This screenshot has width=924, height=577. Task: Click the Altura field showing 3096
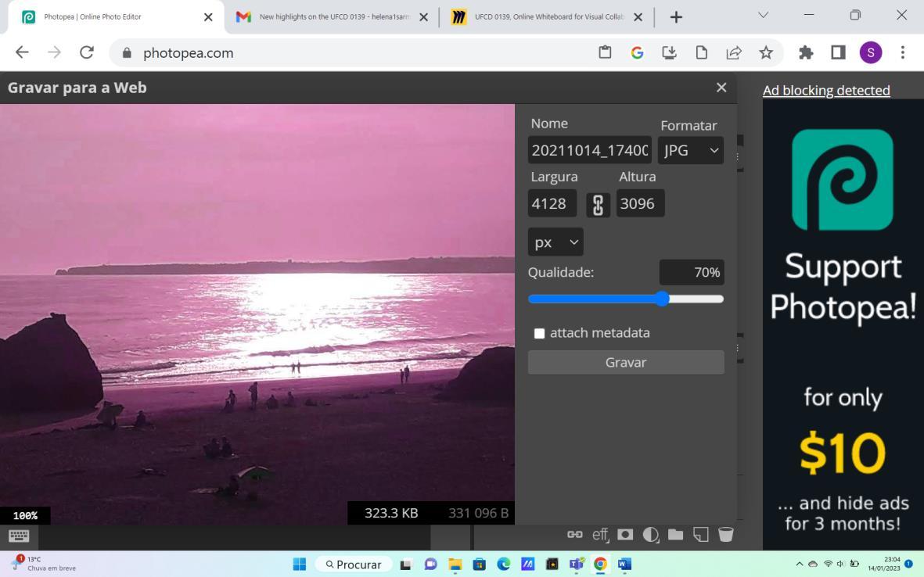(x=641, y=204)
